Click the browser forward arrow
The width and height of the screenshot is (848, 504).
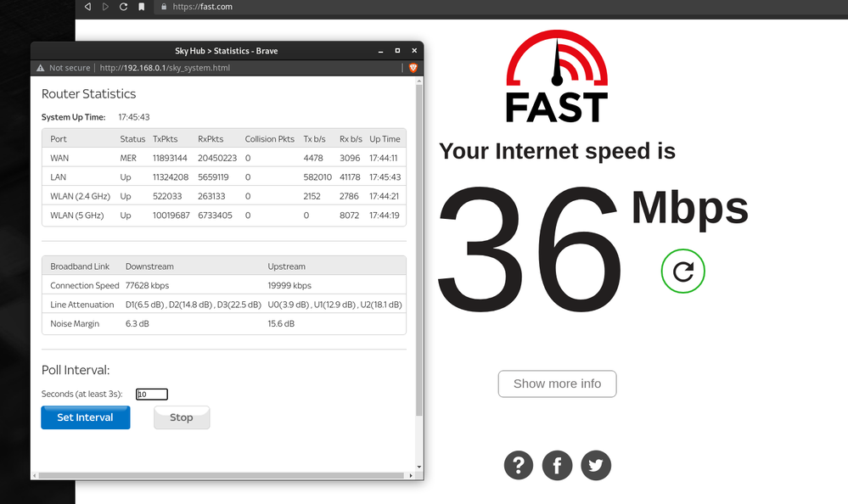pyautogui.click(x=105, y=7)
